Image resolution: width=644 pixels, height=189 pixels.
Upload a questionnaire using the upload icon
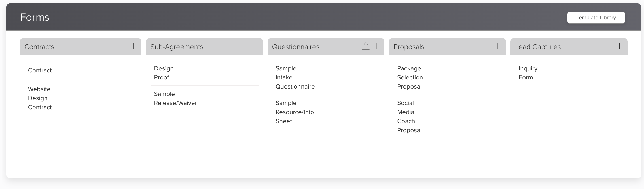tap(366, 46)
